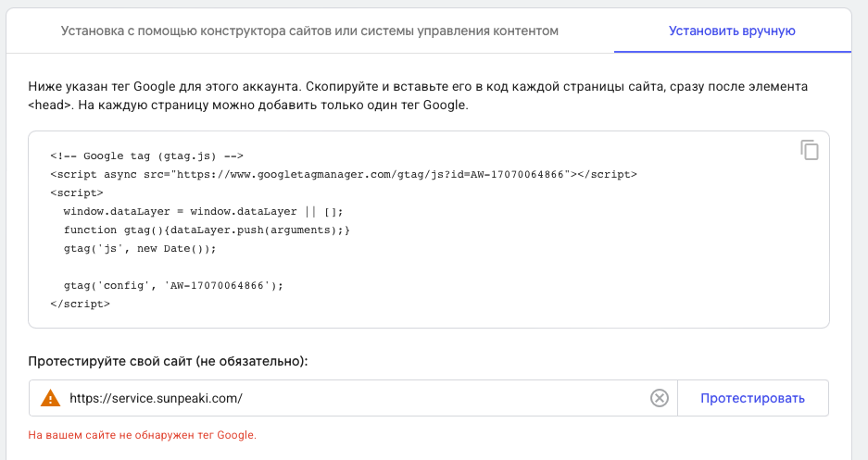Click the gtag('config', 'AW-17070064866') line
This screenshot has width=868, height=460.
[173, 286]
